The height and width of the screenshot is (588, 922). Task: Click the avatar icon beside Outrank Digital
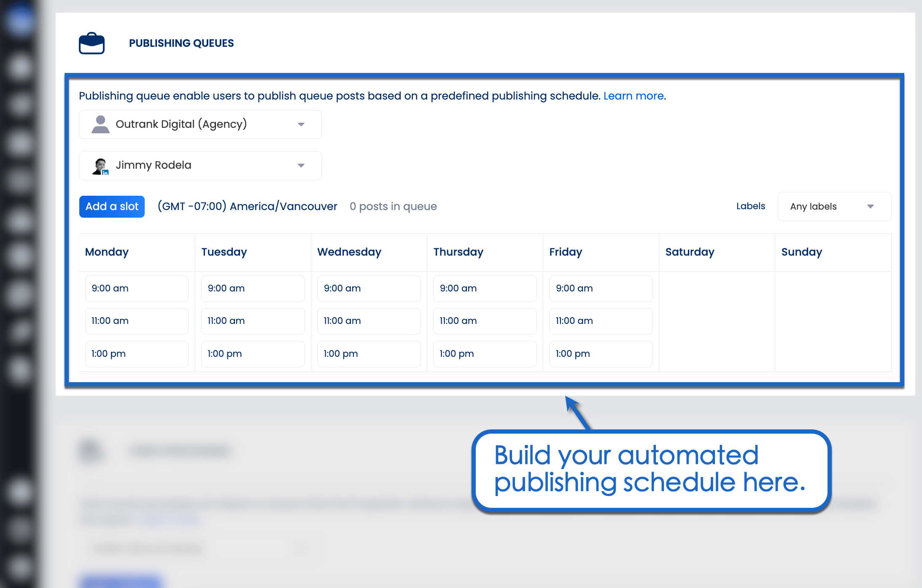(x=100, y=124)
